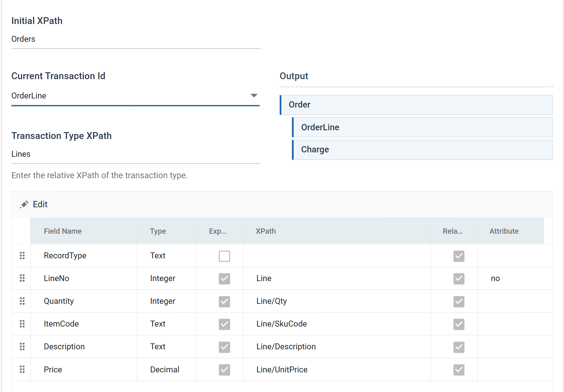
Task: Click the Quantity field name cell
Action: click(84, 301)
